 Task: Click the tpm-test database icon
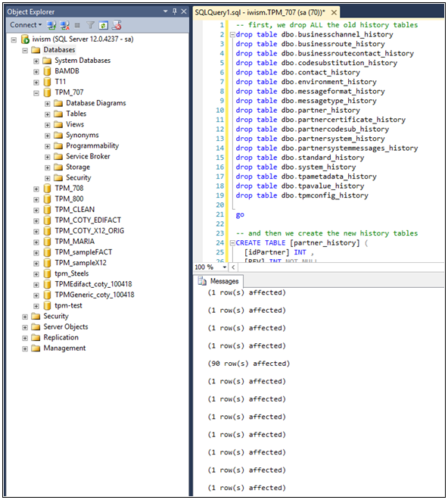pyautogui.click(x=47, y=305)
